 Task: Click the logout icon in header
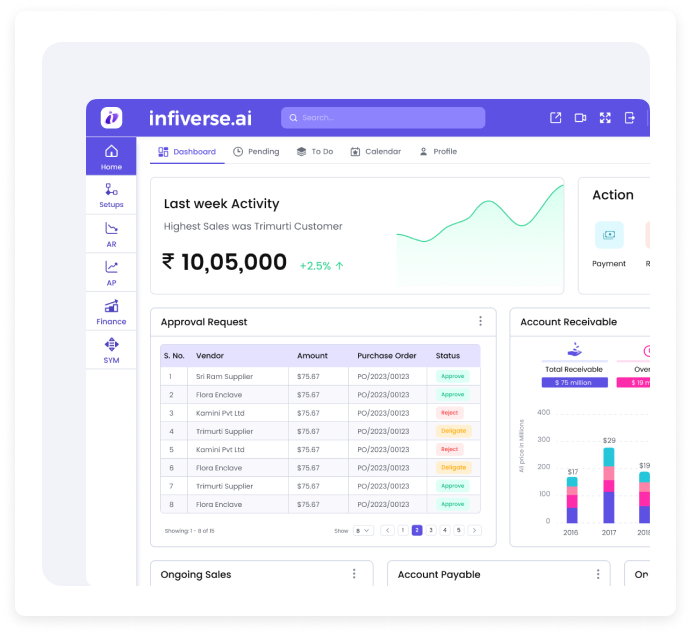coord(630,118)
